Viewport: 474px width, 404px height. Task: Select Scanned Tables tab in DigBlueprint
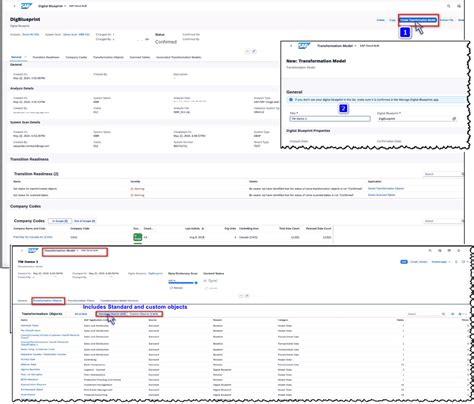(x=140, y=57)
